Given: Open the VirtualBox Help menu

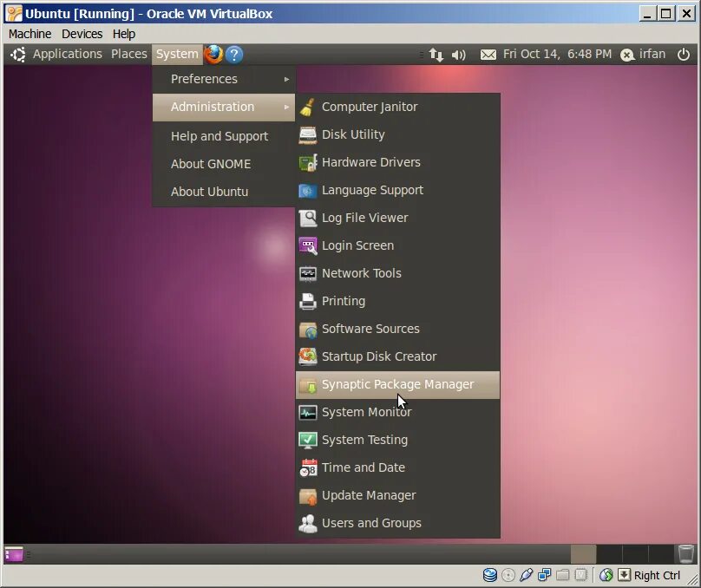Looking at the screenshot, I should (x=124, y=34).
